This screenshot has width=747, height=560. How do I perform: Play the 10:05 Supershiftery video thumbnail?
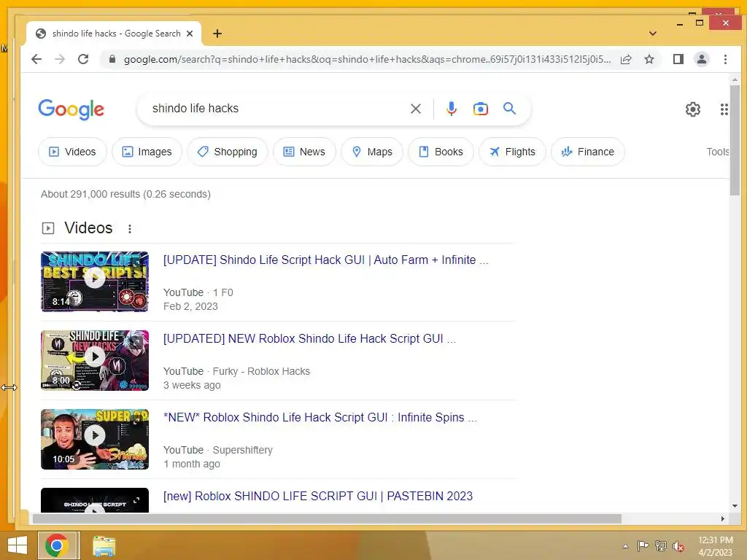95,439
